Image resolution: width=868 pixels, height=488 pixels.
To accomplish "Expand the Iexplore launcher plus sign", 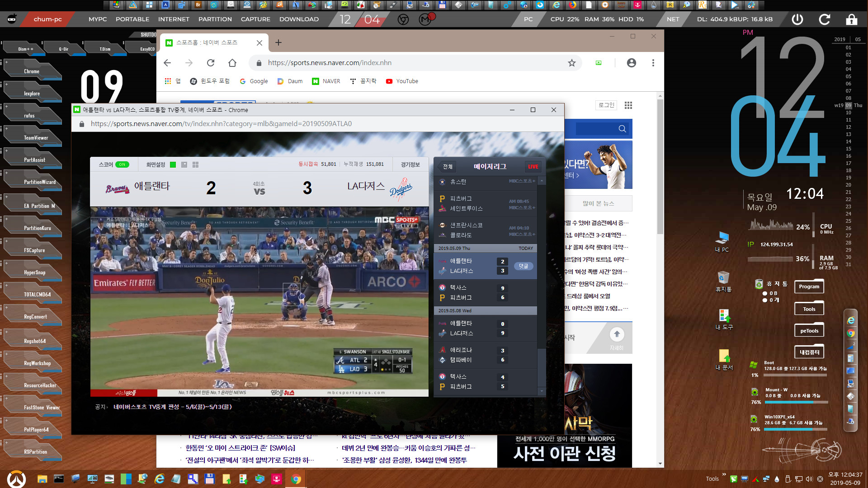I will pyautogui.click(x=6, y=84).
